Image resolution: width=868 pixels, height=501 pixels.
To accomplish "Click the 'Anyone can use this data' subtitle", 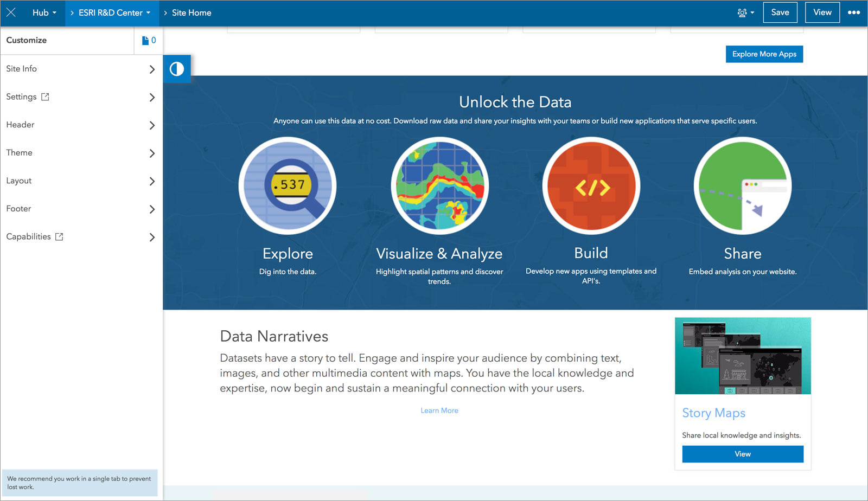I will click(515, 121).
